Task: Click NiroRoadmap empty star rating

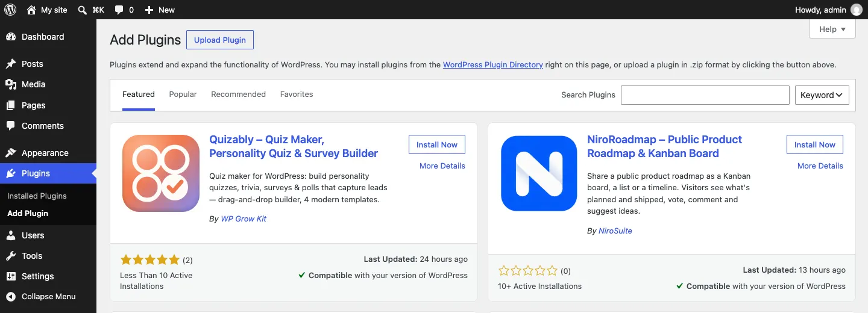Action: [x=528, y=271]
